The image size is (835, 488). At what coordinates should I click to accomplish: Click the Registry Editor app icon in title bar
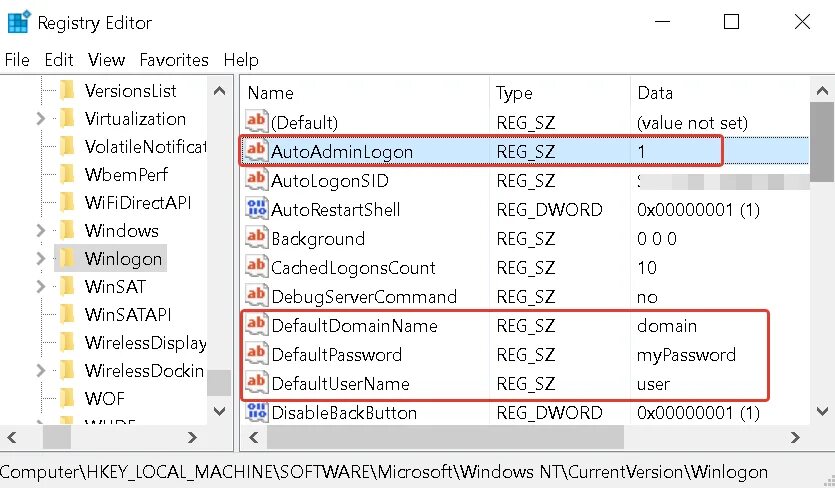(19, 22)
